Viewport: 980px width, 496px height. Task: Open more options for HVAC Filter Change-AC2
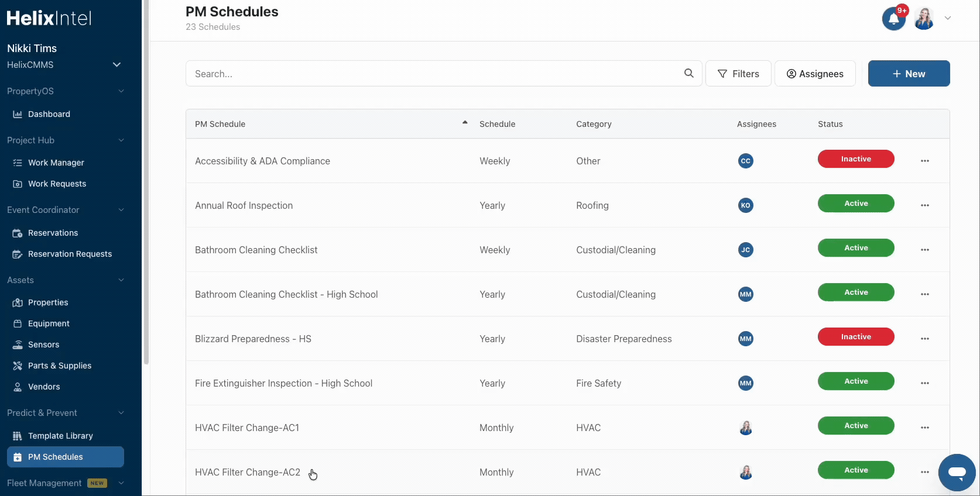tap(925, 472)
